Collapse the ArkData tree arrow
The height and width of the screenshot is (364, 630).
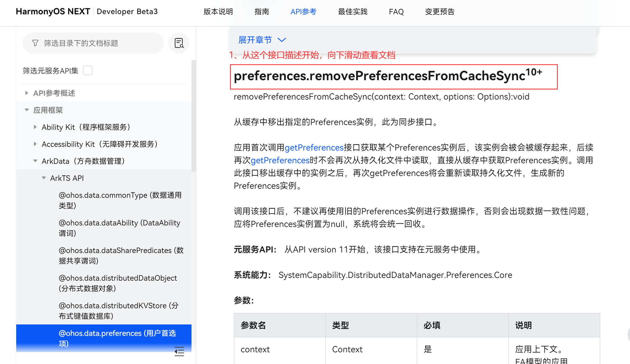click(35, 161)
